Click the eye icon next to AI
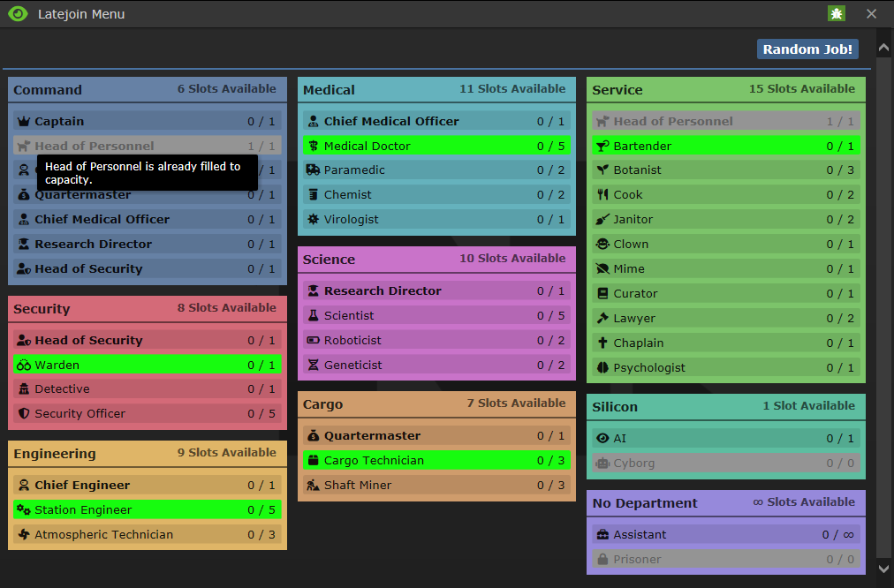The width and height of the screenshot is (894, 588). [x=602, y=438]
